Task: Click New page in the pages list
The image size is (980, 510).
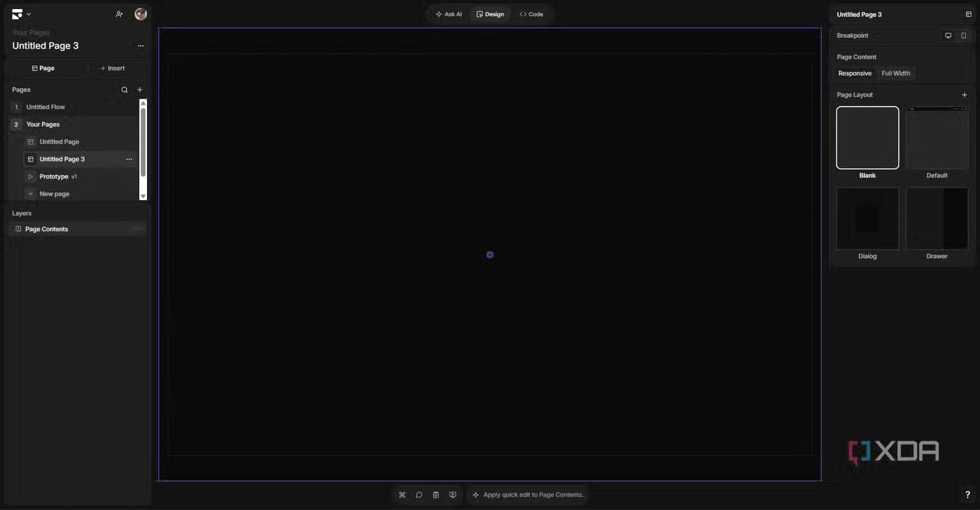Action: click(80, 194)
